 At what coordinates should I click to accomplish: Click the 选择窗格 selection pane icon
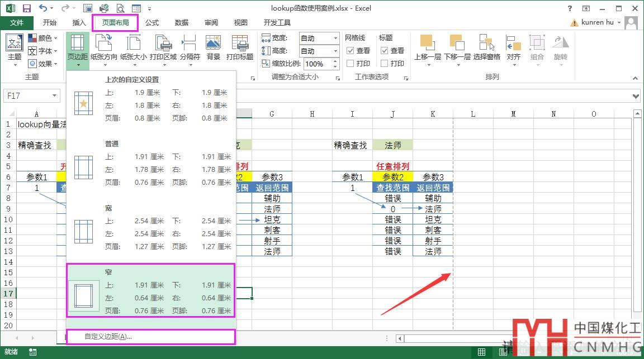coord(486,45)
